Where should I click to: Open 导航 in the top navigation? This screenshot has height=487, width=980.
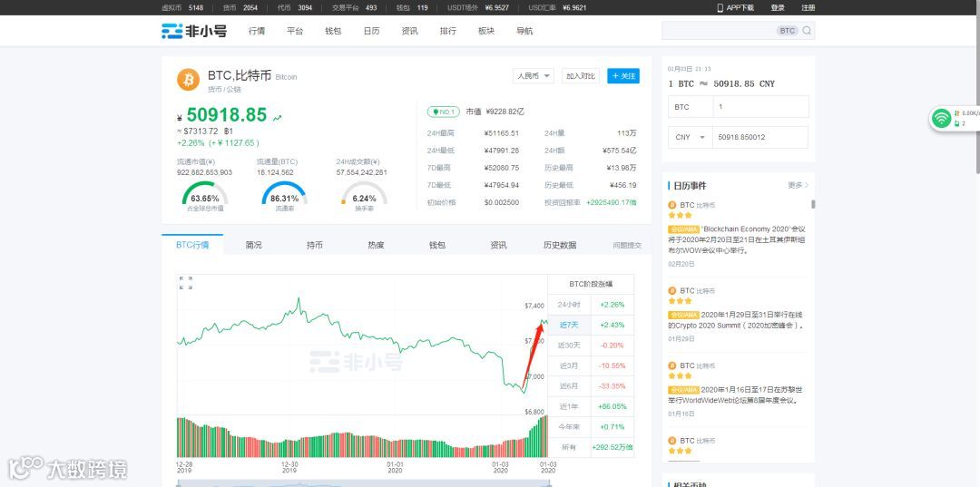524,31
